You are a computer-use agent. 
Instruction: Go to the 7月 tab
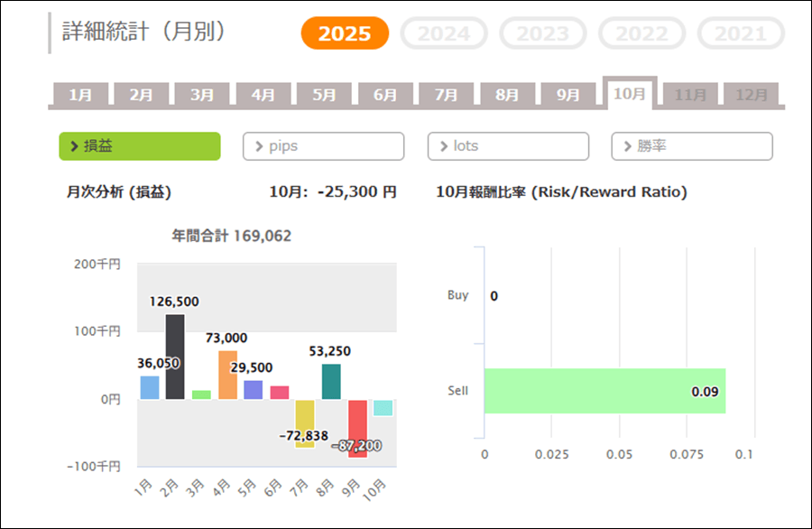(x=446, y=95)
